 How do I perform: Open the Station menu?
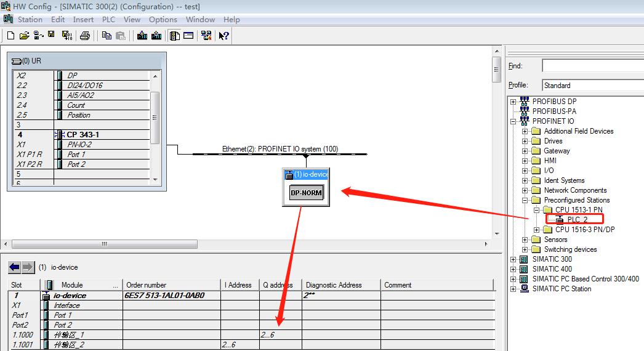30,19
